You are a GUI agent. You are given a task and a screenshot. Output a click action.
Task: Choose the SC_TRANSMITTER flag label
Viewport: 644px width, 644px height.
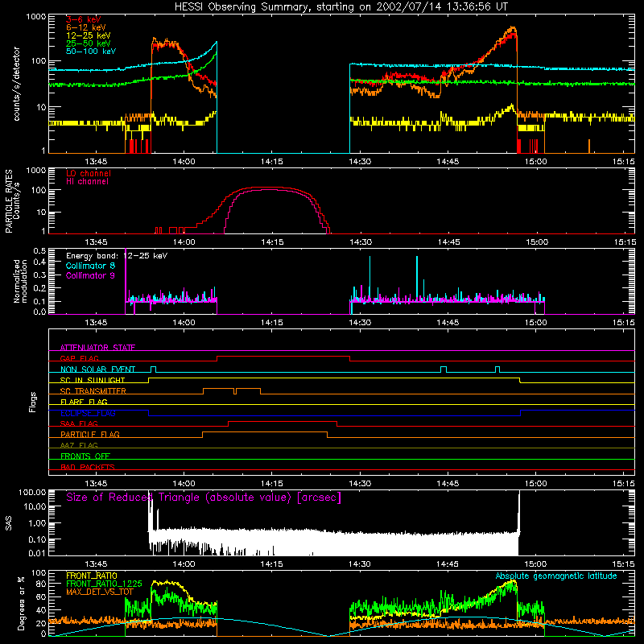[x=93, y=390]
